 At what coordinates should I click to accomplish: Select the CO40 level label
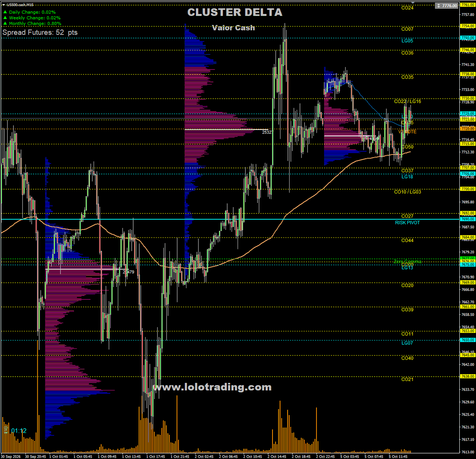tap(407, 358)
